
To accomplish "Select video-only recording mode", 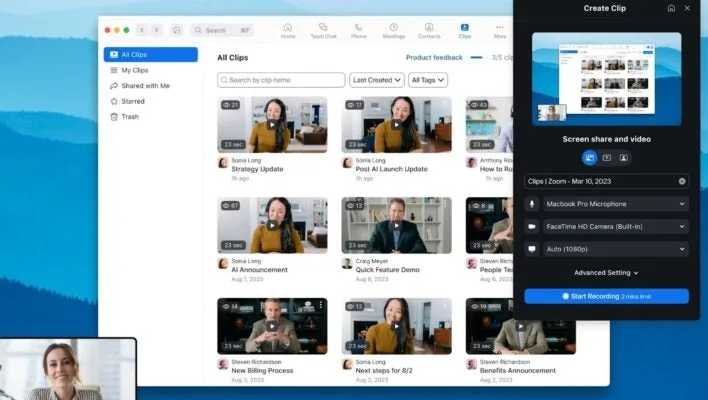I will (623, 157).
